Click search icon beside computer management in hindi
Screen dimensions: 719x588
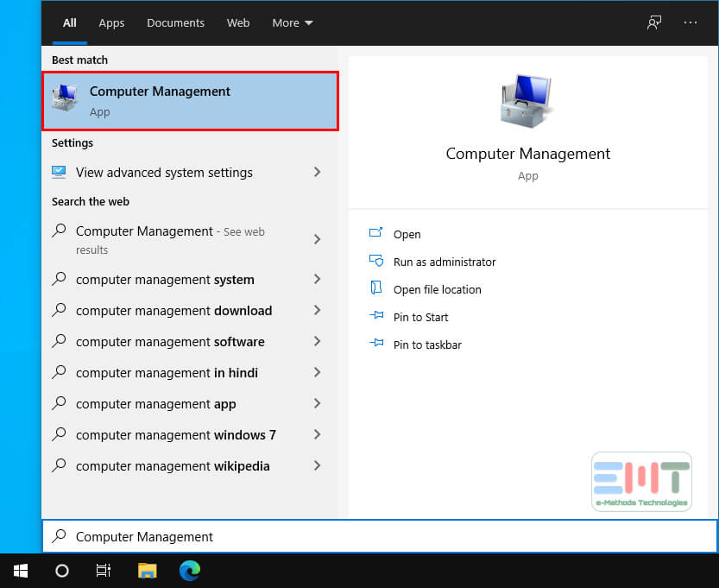(x=60, y=372)
